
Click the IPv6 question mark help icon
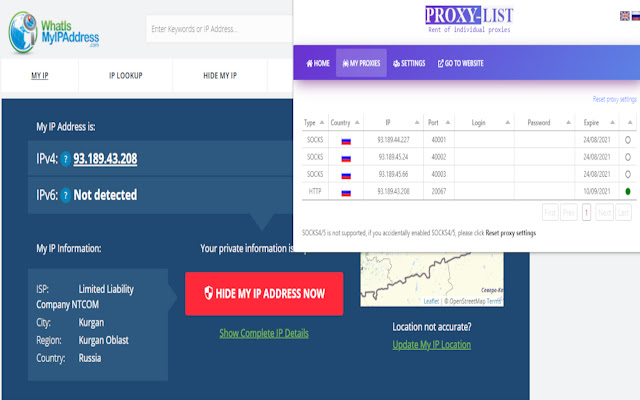65,196
